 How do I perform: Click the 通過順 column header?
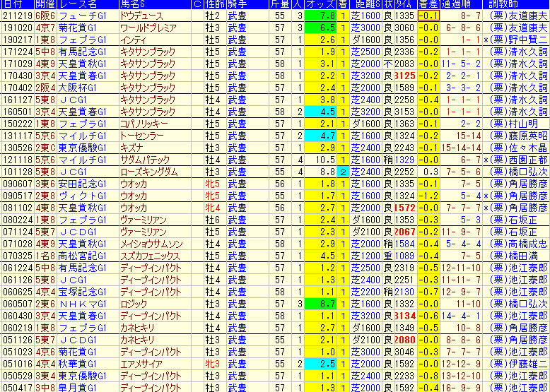click(x=461, y=4)
